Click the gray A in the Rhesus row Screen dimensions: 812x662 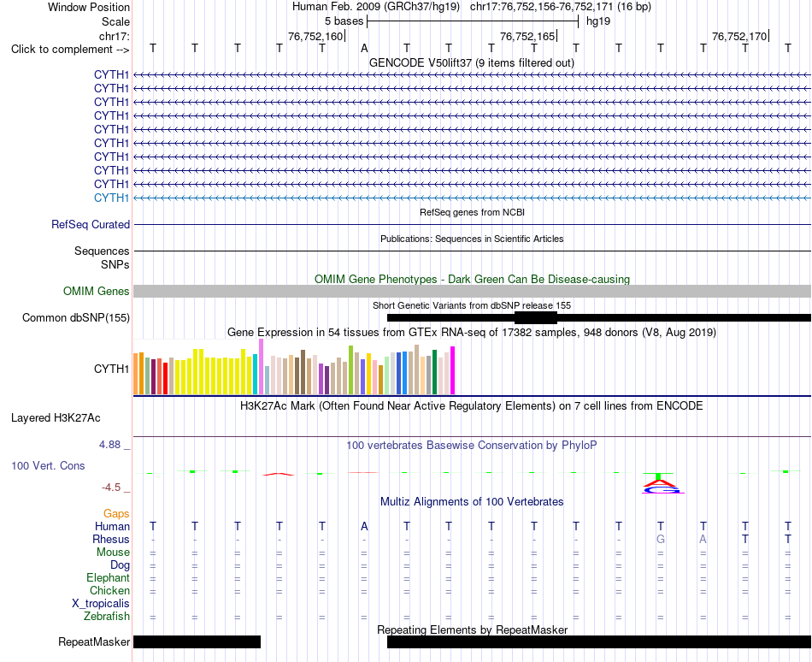click(703, 539)
